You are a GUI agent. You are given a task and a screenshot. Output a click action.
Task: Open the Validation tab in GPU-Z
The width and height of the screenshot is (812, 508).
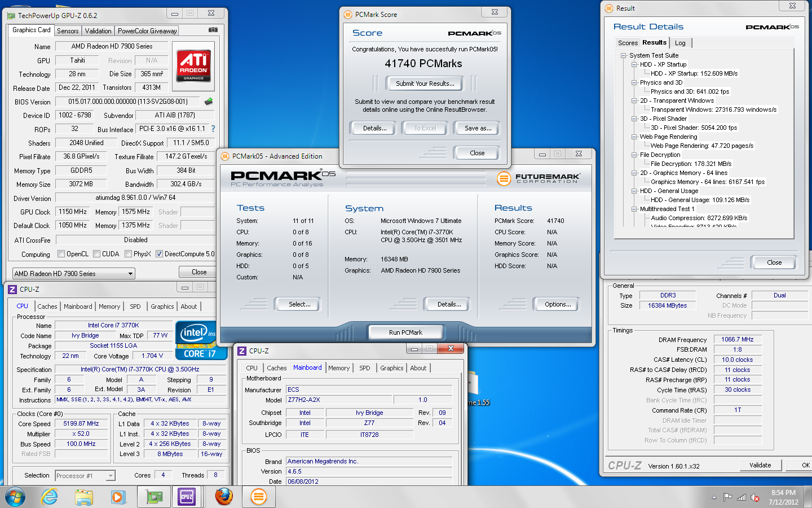tap(98, 31)
